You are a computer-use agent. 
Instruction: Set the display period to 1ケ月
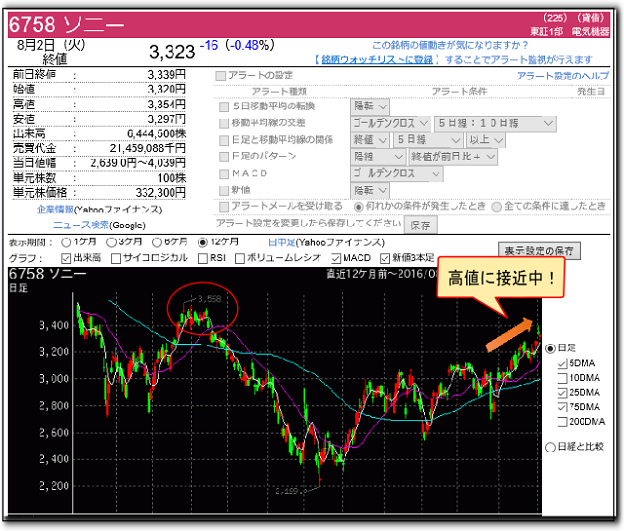pyautogui.click(x=66, y=242)
